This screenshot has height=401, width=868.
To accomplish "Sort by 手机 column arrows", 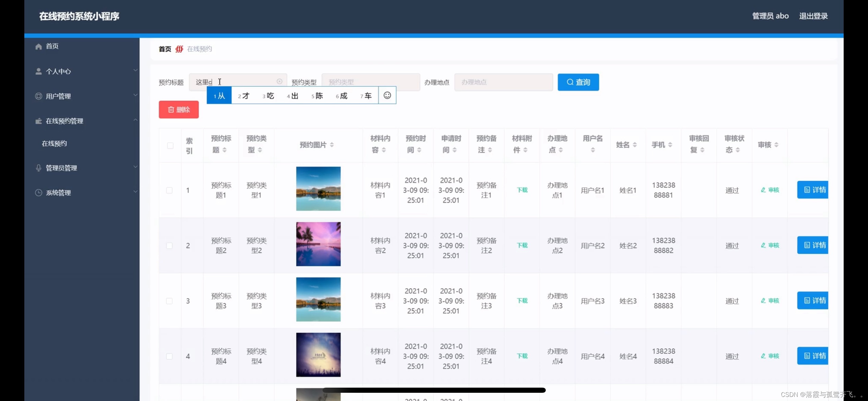I will tap(670, 145).
